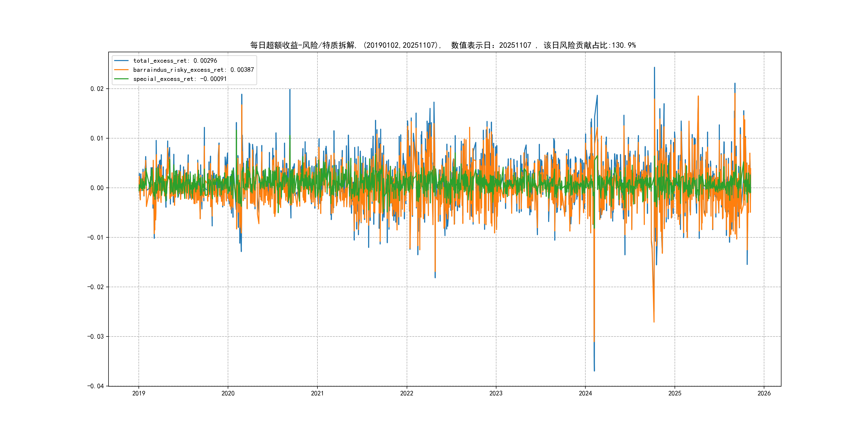Click the 2020 x-axis tick label
The image size is (868, 434).
tap(228, 393)
